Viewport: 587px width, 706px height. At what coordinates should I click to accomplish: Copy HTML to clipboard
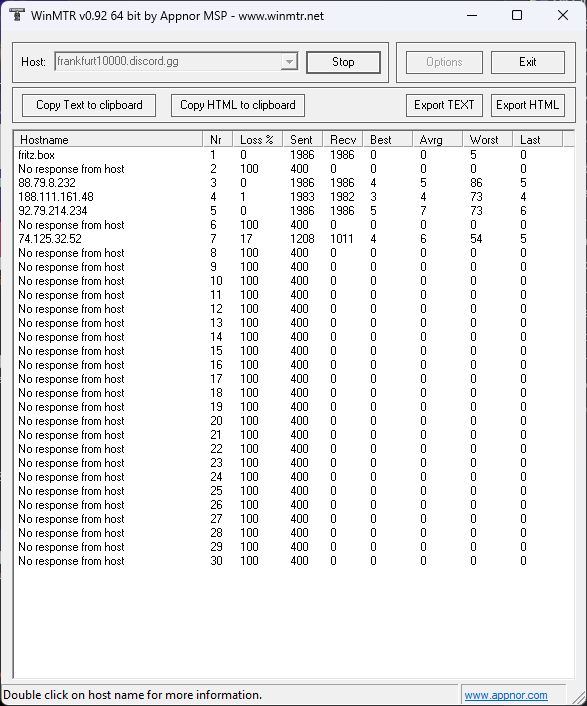238,105
